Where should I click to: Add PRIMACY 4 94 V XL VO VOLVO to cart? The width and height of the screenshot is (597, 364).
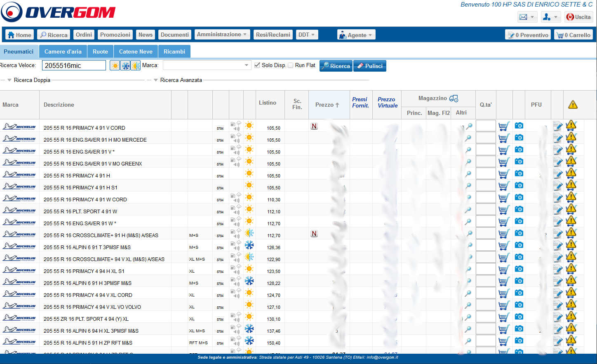click(x=504, y=305)
